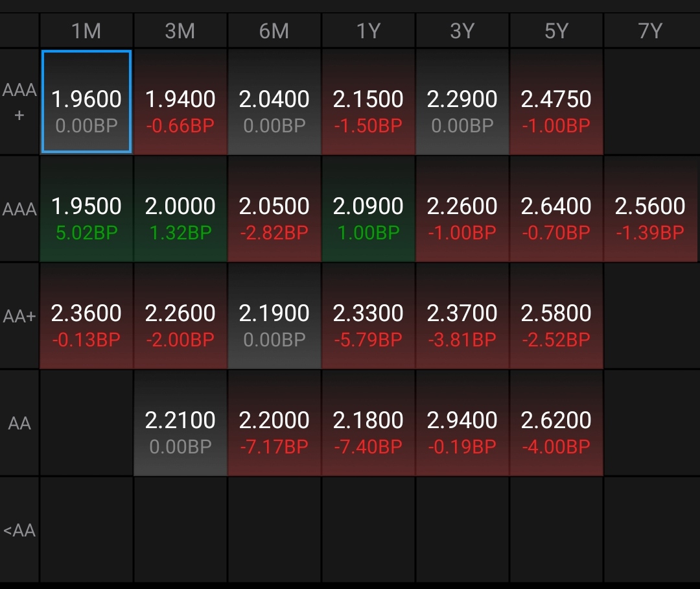Select the AA 5Y cell with -4.00BP

556,423
